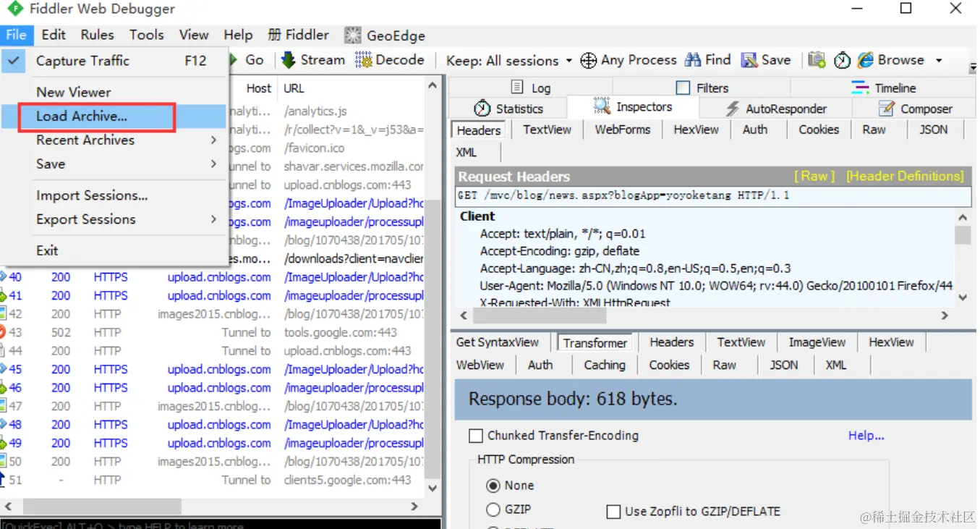Click the green arrow icon of session 41
The width and height of the screenshot is (980, 529).
pyautogui.click(x=3, y=295)
